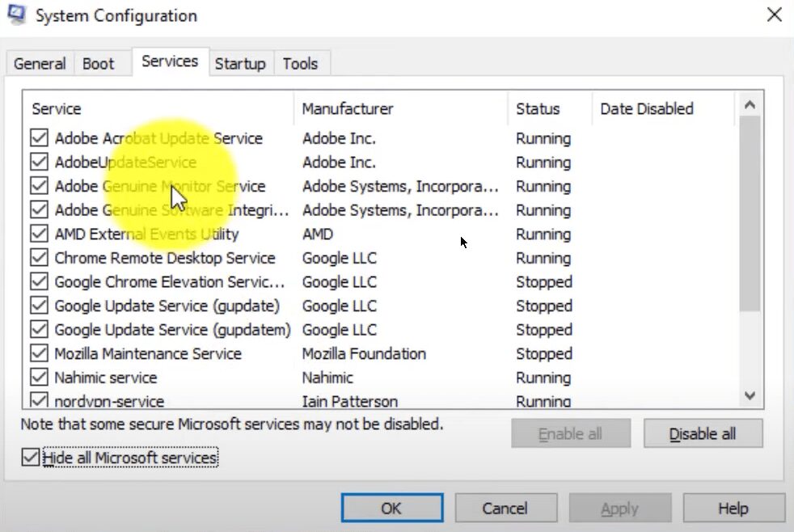794x532 pixels.
Task: Click the Apply button
Action: tap(620, 509)
